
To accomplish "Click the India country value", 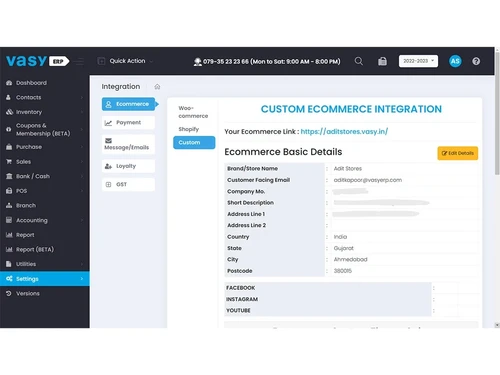I will [x=340, y=237].
